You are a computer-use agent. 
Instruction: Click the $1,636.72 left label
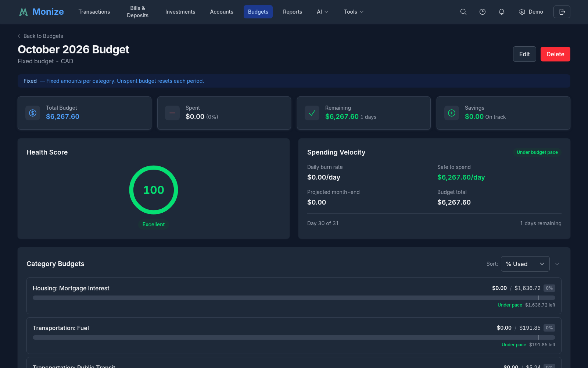(540, 305)
